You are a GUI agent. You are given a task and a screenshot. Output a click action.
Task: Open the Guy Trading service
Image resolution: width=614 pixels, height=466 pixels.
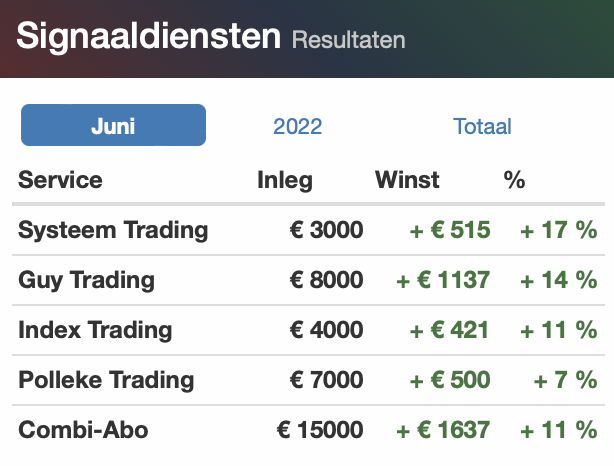(x=86, y=280)
